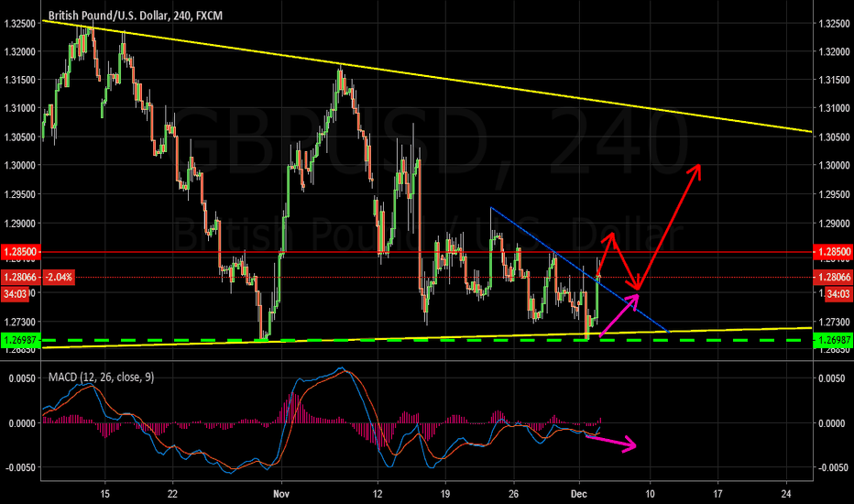This screenshot has width=854, height=504.
Task: Click the red 1.28500 label on right price scale
Action: (x=833, y=252)
